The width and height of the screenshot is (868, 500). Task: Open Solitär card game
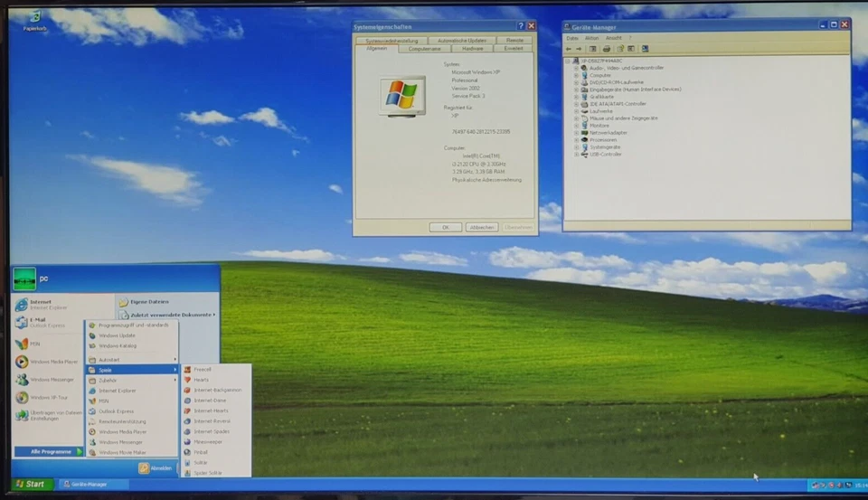(x=216, y=462)
